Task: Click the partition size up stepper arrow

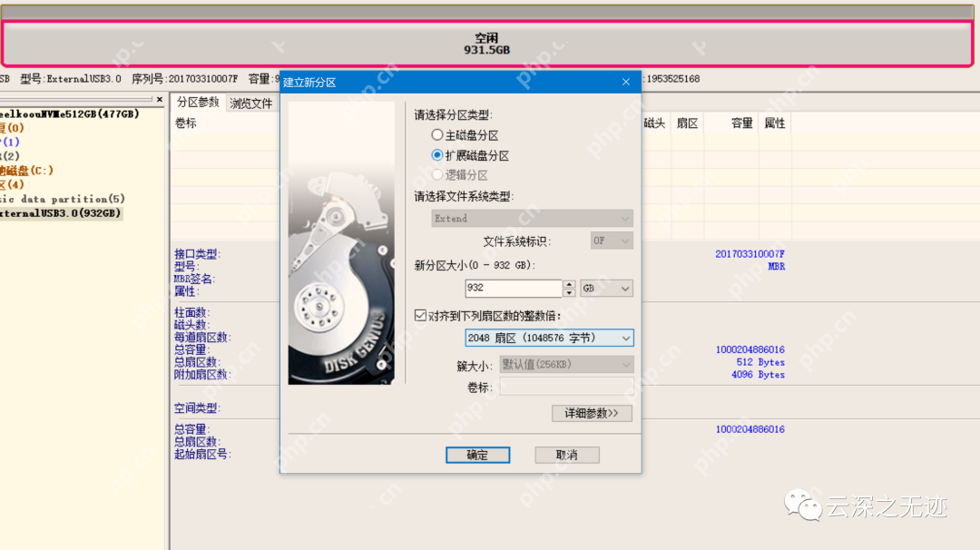Action: coord(569,284)
